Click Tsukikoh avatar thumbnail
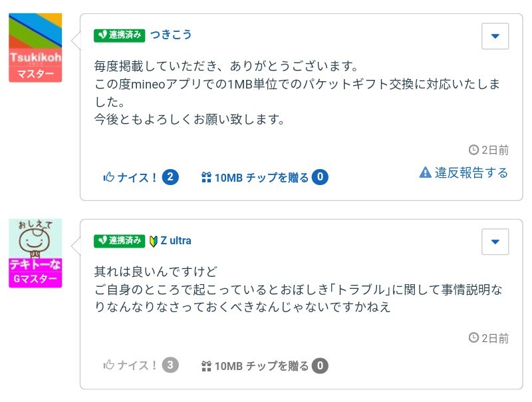Viewport: 532px width, 402px height. point(35,47)
